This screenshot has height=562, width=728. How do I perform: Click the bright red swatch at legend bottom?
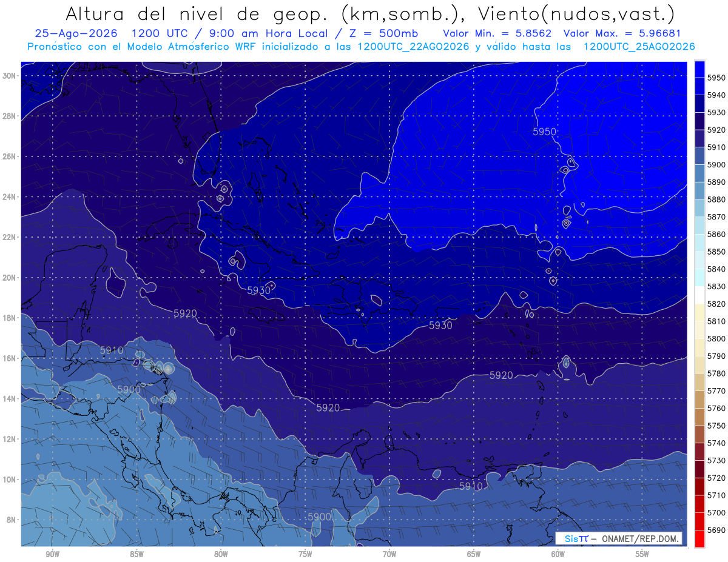(699, 538)
